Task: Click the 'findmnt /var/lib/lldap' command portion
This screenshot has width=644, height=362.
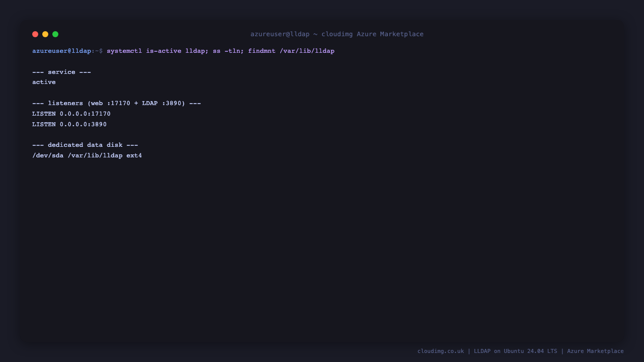Action: 291,51
